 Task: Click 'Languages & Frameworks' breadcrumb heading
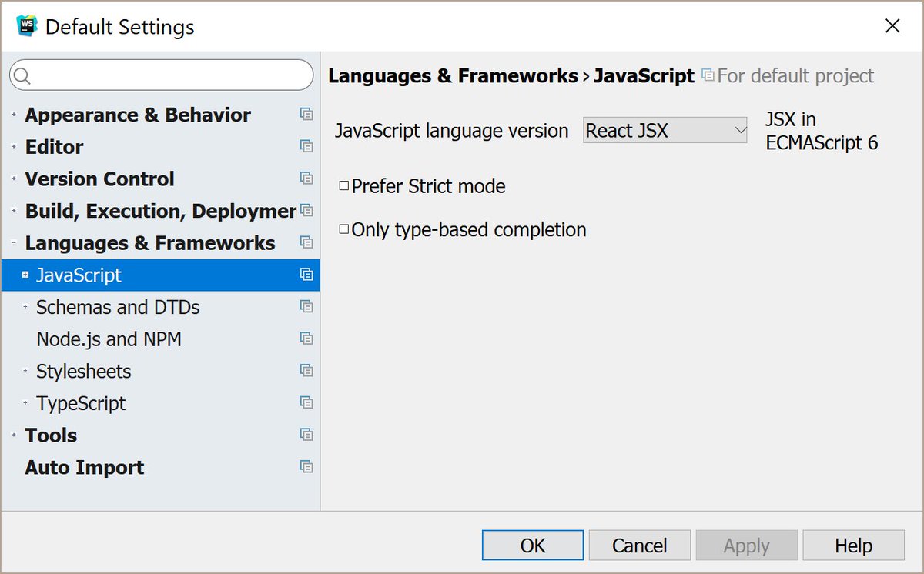(x=453, y=75)
